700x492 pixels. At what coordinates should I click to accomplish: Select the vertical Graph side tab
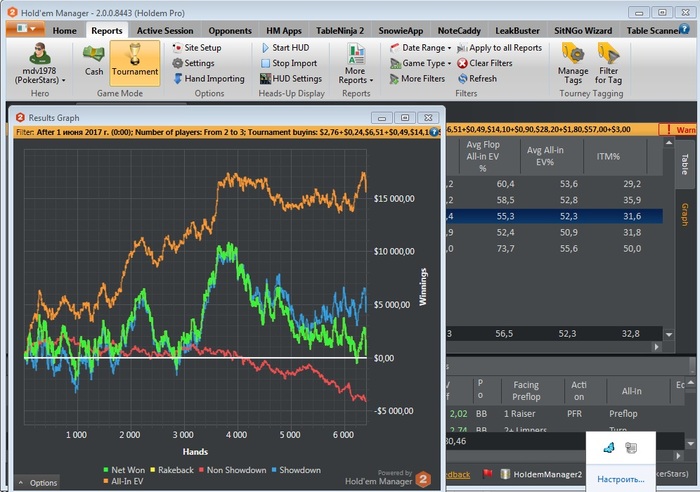click(x=684, y=214)
